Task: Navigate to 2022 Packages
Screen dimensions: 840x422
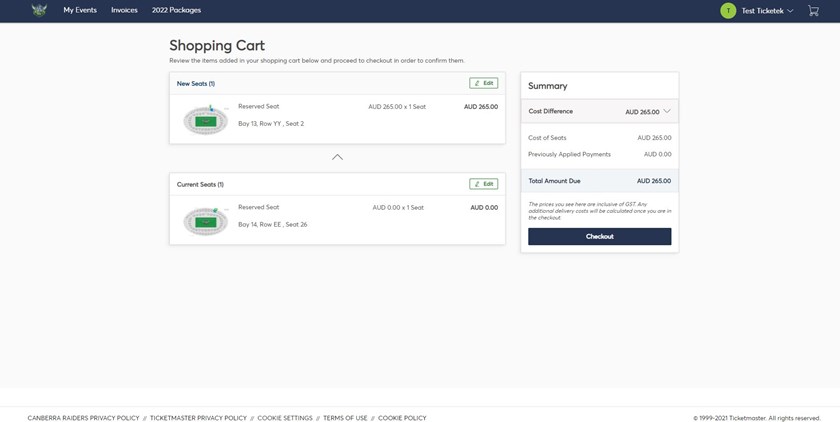Action: [x=176, y=10]
